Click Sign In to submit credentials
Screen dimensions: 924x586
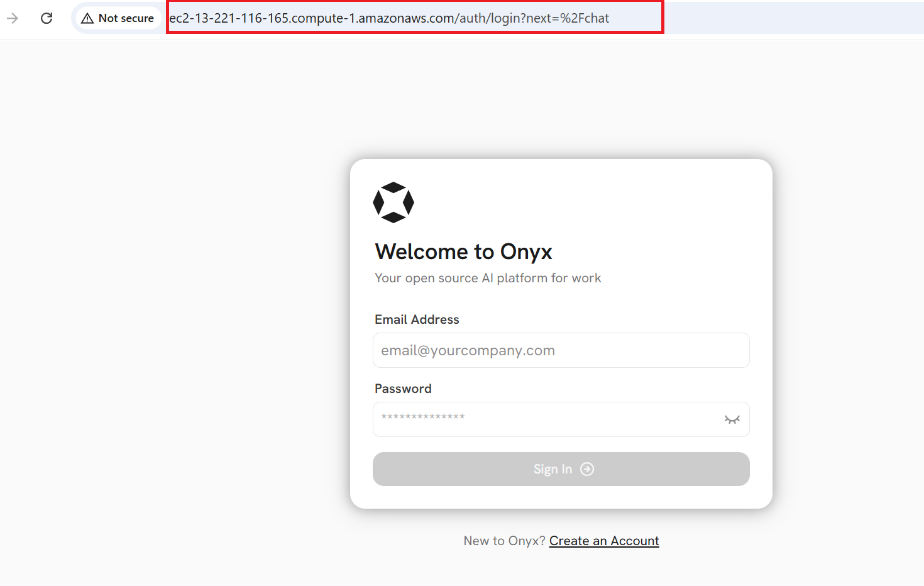click(561, 469)
